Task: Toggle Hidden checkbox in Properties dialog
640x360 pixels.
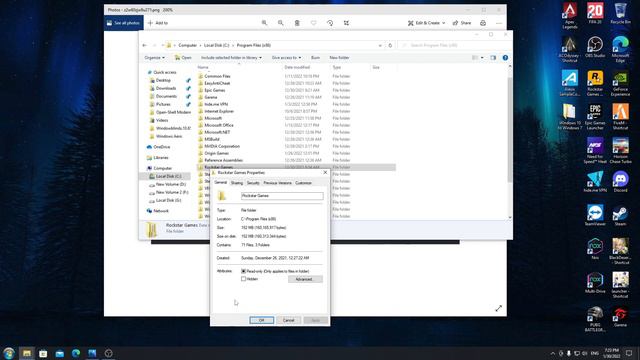Action: coord(244,279)
